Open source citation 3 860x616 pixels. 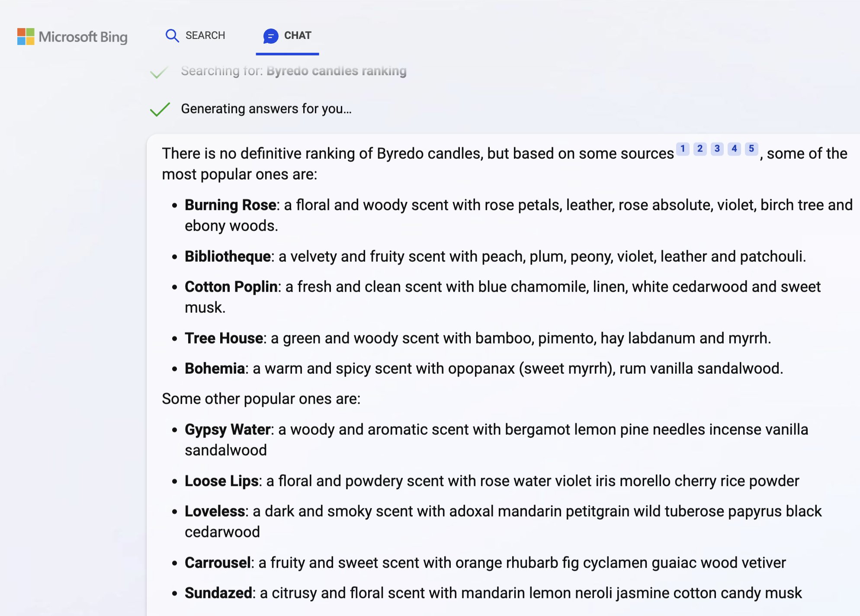pyautogui.click(x=717, y=149)
